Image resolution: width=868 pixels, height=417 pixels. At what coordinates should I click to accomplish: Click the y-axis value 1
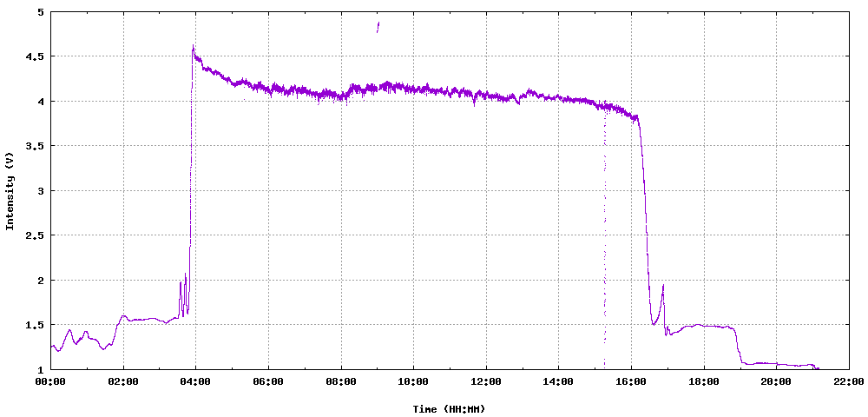point(40,370)
